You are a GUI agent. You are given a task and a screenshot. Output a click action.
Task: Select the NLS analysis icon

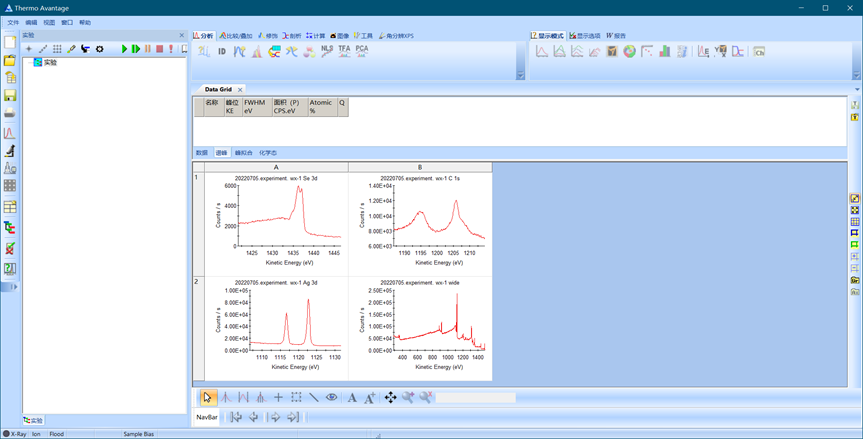(x=327, y=50)
